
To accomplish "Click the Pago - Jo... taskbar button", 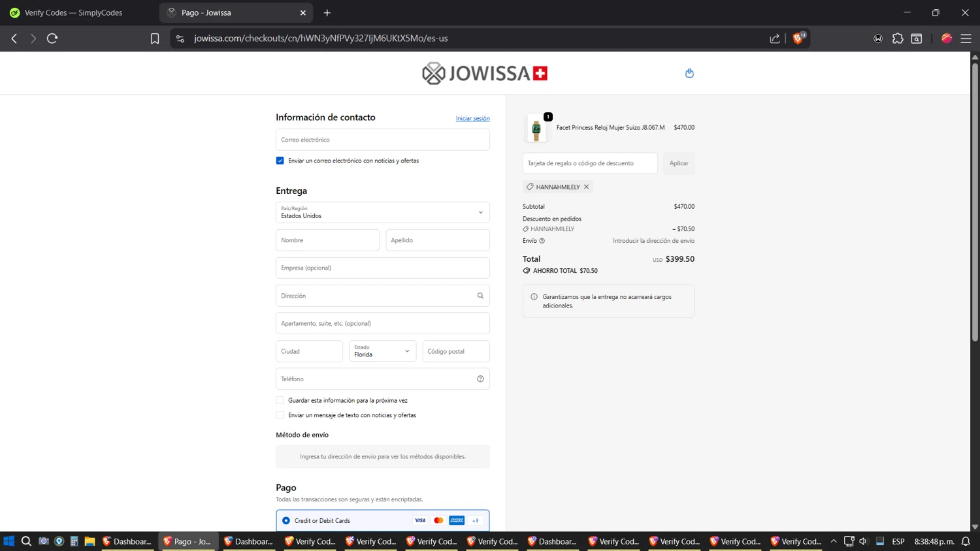I will coord(188,541).
